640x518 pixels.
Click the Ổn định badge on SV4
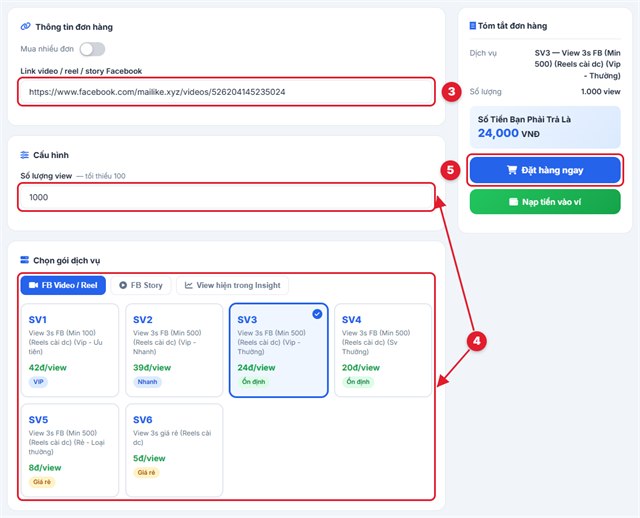click(358, 382)
